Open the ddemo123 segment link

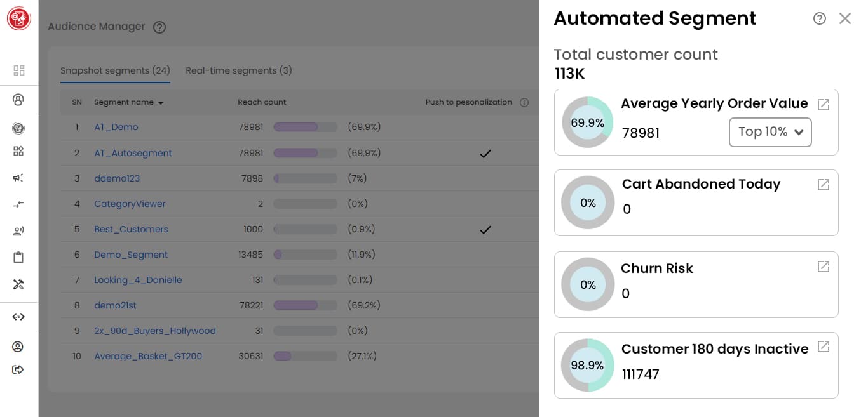(117, 178)
